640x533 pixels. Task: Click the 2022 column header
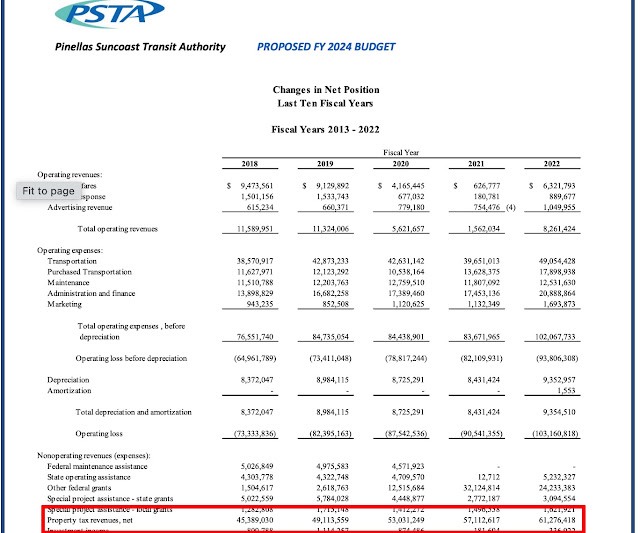[x=551, y=164]
